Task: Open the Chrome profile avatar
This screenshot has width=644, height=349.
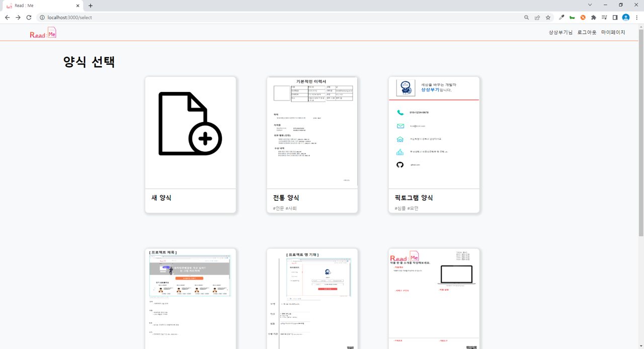Action: (x=626, y=18)
